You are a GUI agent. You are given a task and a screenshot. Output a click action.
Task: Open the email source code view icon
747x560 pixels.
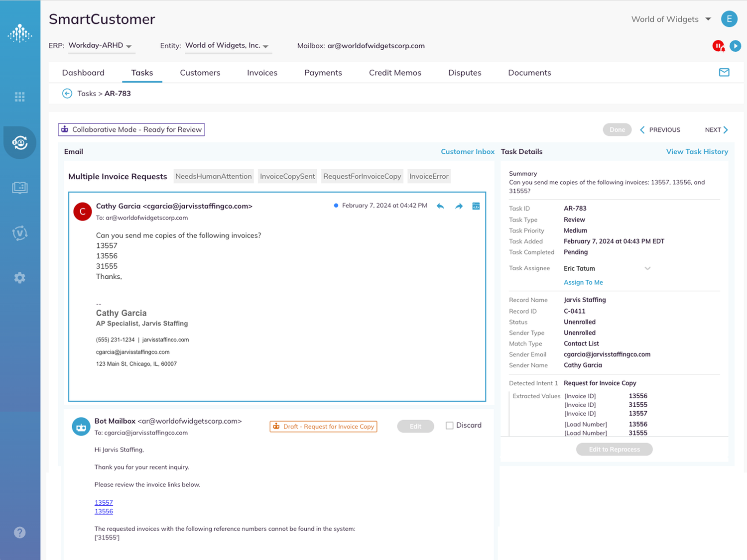point(476,206)
